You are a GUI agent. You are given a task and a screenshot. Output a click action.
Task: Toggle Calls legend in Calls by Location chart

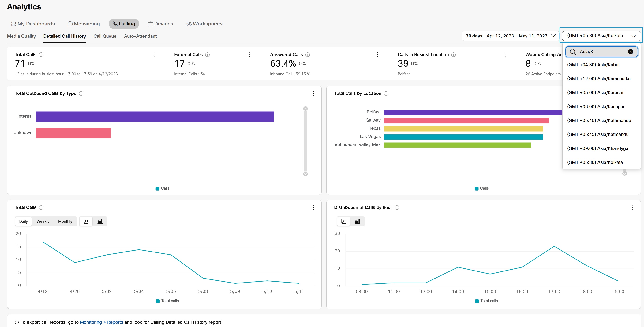[482, 188]
